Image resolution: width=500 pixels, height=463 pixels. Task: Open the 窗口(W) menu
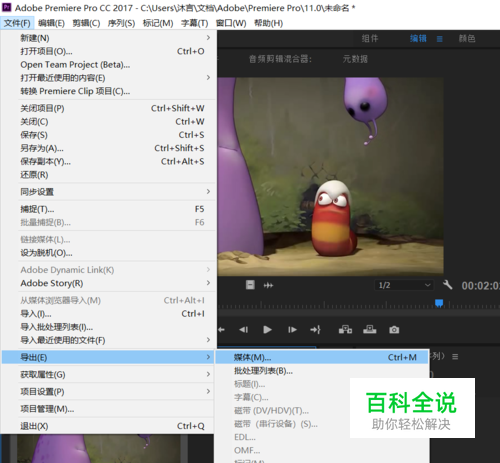click(x=231, y=23)
